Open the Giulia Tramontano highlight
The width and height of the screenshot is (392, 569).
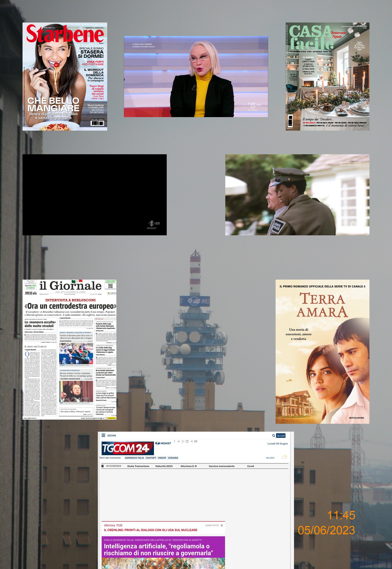click(138, 466)
